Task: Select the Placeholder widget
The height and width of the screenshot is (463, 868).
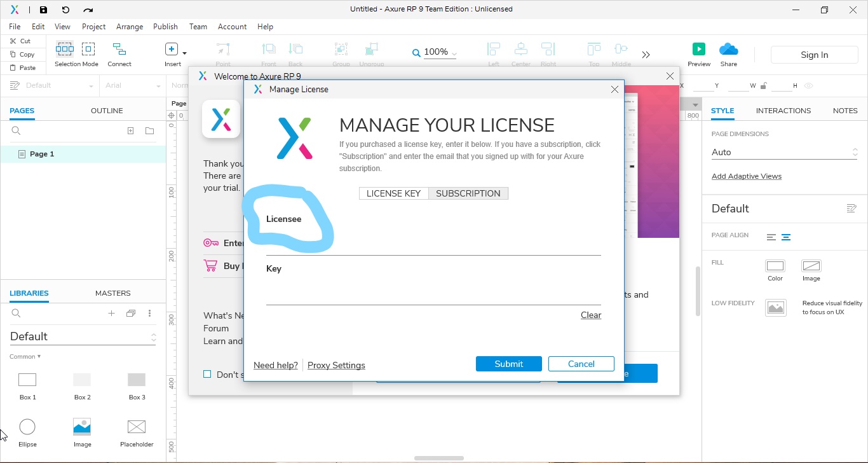Action: pos(137,432)
